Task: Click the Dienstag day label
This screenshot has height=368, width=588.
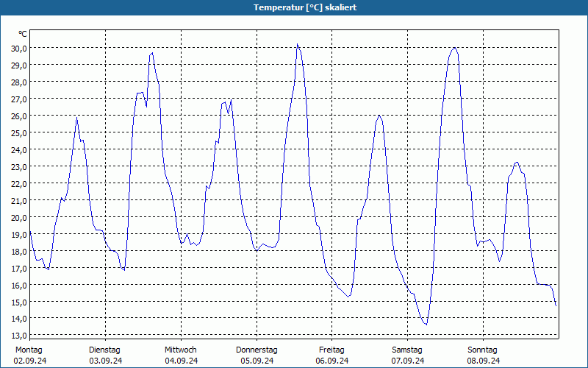Action: 104,350
